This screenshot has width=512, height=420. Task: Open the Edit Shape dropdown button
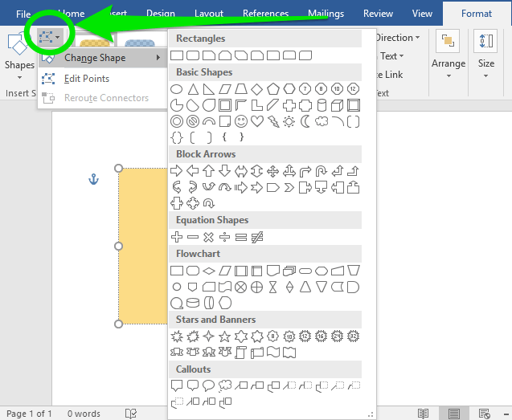pos(50,37)
